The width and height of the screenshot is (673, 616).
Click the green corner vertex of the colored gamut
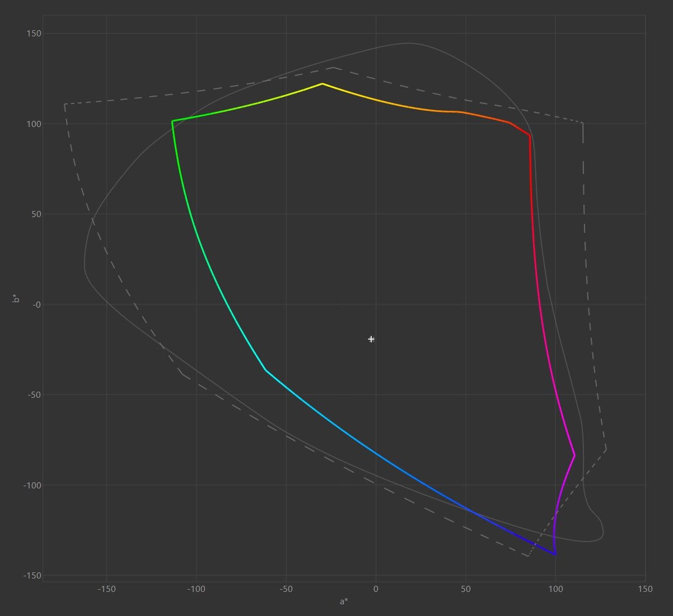click(172, 121)
